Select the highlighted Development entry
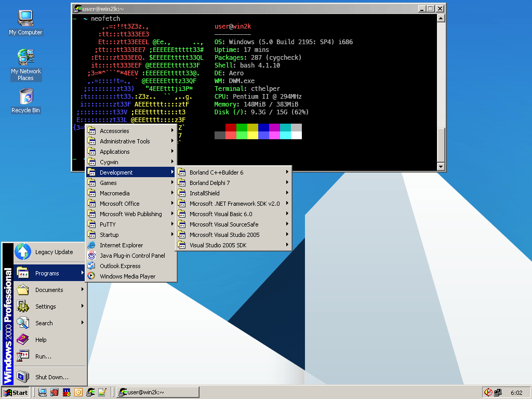Image resolution: width=532 pixels, height=399 pixels. 131,172
